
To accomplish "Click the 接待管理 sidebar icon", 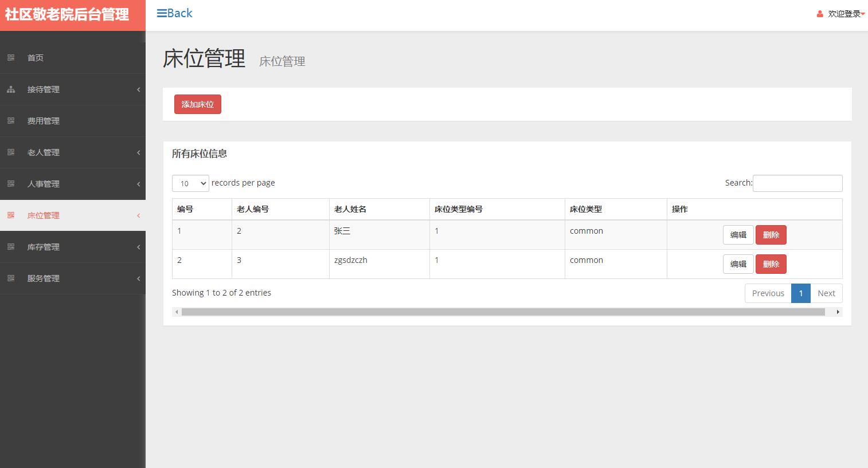I will pyautogui.click(x=11, y=89).
